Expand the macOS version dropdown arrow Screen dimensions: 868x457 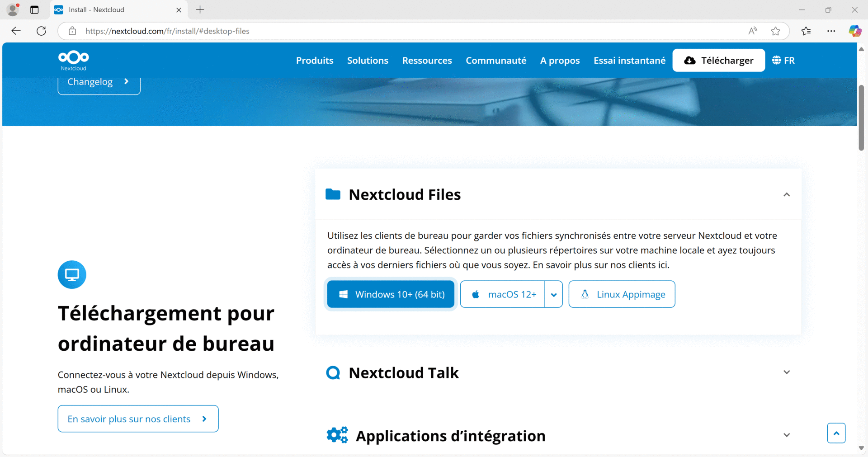554,294
